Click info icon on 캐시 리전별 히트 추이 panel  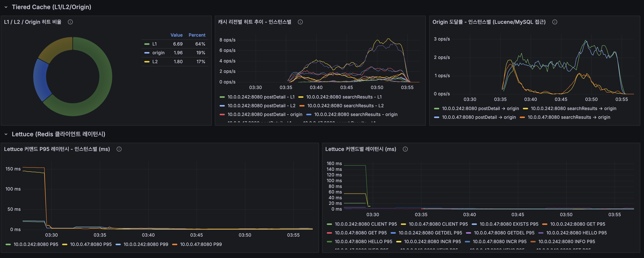tap(300, 22)
